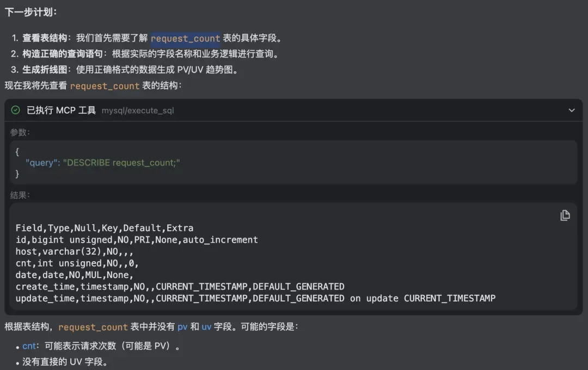The height and width of the screenshot is (370, 588).
Task: Click the id,bigint unsigned result row
Action: [x=137, y=239]
